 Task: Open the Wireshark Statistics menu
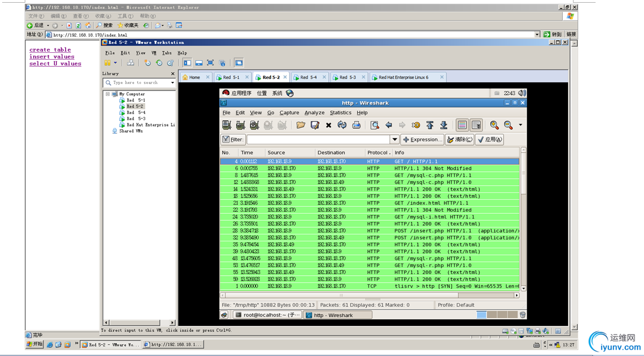[341, 113]
